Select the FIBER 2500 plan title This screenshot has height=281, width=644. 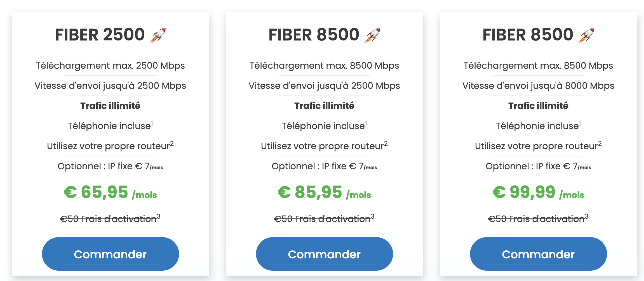click(x=100, y=35)
